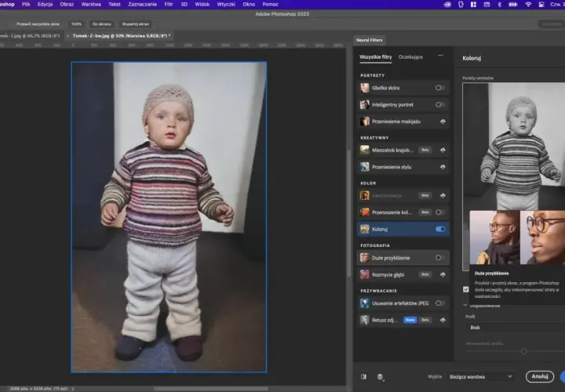Click the Anuluj button
The image size is (565, 392).
click(x=539, y=376)
